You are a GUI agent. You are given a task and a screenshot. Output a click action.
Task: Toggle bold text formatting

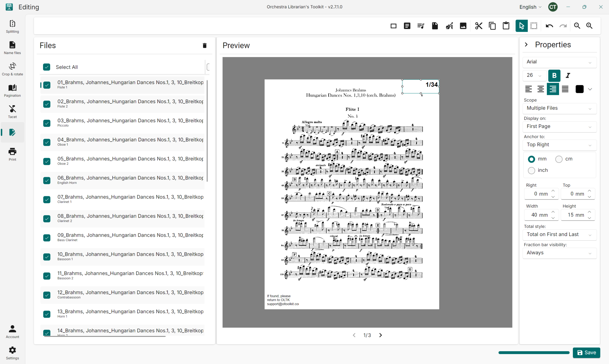pyautogui.click(x=554, y=76)
